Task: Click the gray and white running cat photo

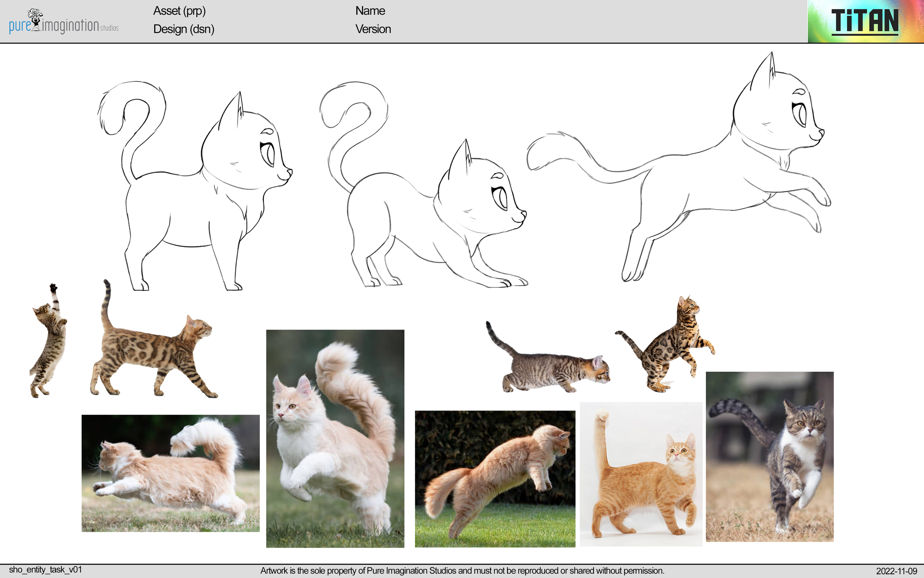Action: 769,456
